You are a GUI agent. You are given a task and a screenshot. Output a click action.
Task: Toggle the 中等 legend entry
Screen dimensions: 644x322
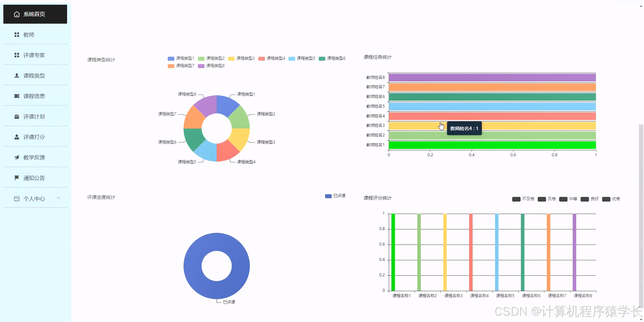pos(568,199)
